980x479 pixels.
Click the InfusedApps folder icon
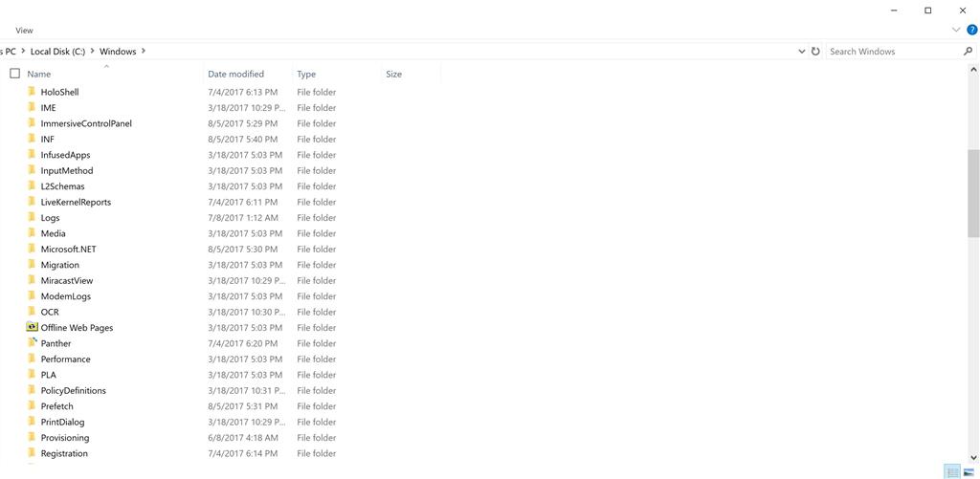point(32,154)
